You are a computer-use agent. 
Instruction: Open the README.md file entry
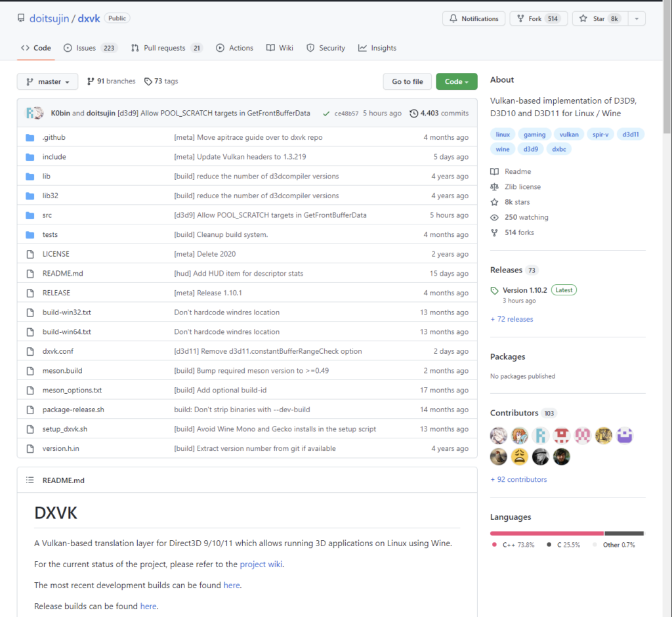(62, 274)
